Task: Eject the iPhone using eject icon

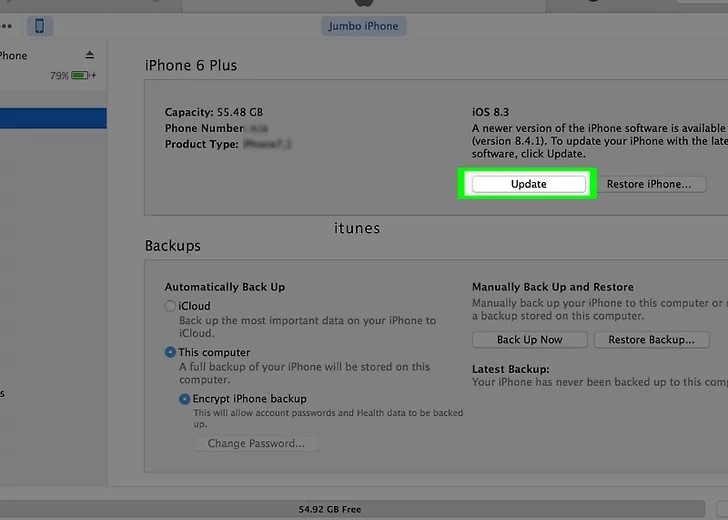Action: point(90,55)
